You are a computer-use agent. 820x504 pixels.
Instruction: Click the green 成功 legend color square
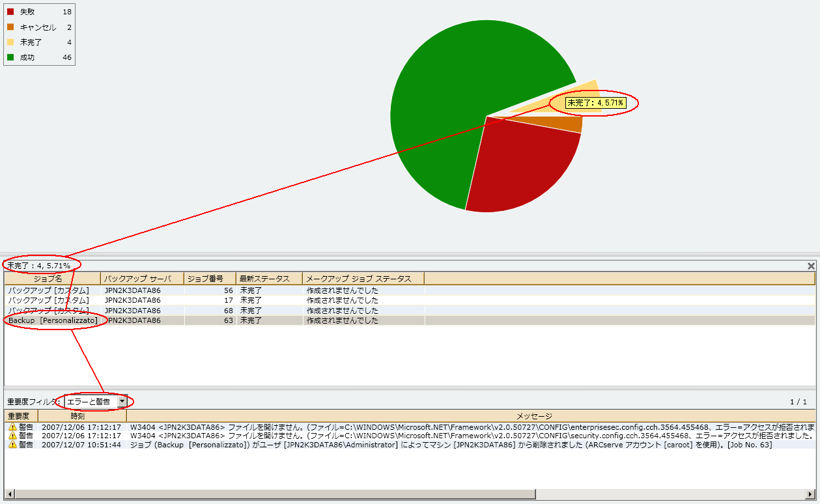tap(10, 57)
